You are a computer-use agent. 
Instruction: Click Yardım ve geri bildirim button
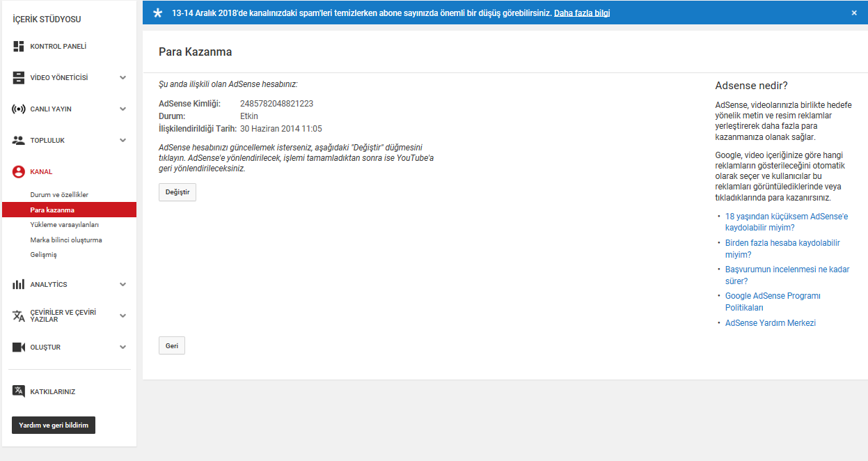(x=54, y=425)
